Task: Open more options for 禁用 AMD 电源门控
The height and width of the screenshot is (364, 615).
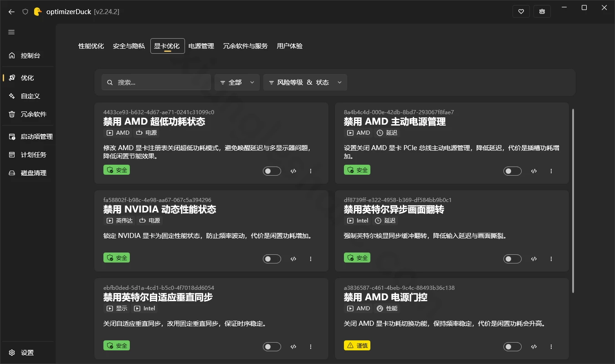Action: 551,347
